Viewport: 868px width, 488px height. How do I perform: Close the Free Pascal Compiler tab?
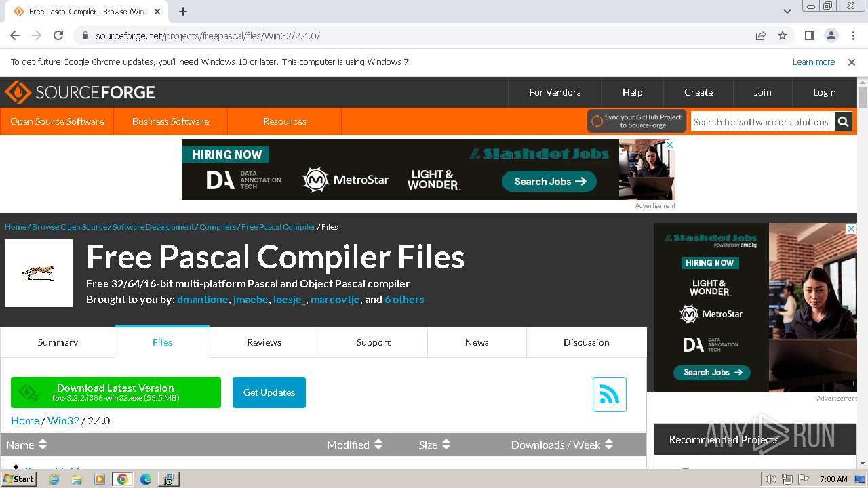click(157, 12)
